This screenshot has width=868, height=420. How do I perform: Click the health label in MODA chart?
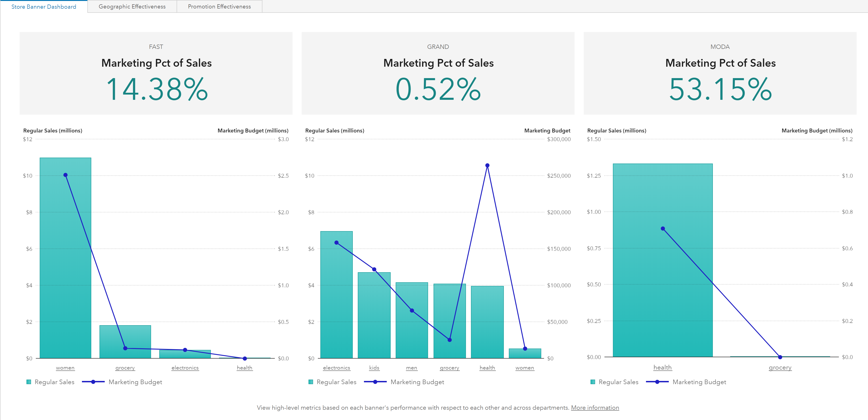(662, 367)
